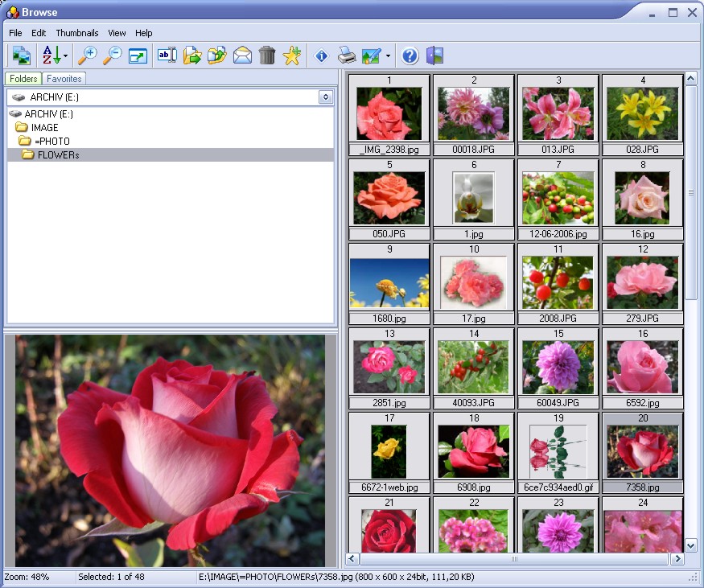Select thumbnail 15 named 60049.JPG

(558, 368)
